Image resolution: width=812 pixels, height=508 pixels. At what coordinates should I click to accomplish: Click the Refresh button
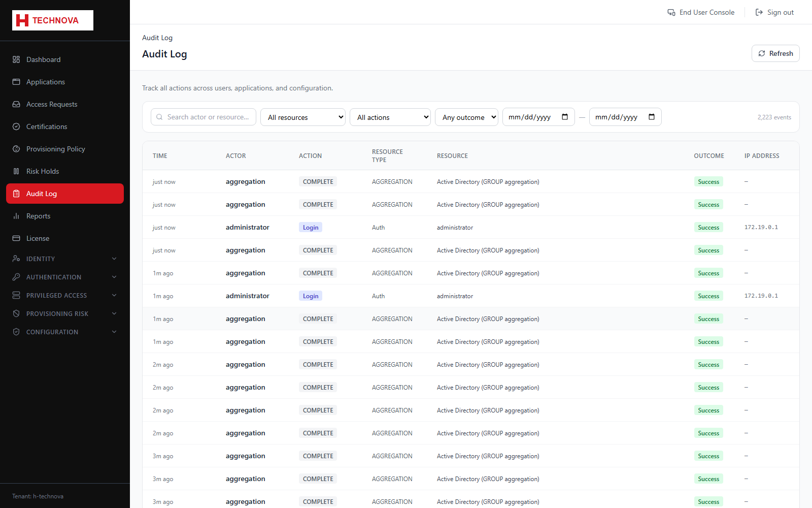coord(775,53)
